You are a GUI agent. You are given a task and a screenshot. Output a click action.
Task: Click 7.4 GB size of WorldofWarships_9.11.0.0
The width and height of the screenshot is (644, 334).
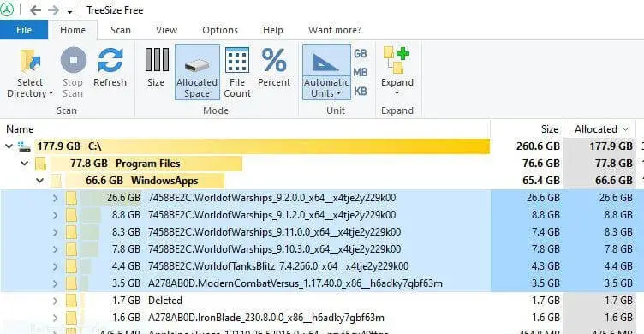click(546, 232)
